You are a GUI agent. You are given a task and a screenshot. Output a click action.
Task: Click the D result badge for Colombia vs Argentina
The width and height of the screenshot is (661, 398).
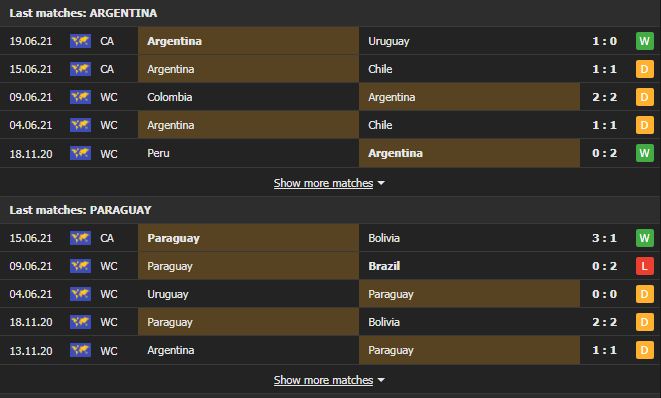644,97
